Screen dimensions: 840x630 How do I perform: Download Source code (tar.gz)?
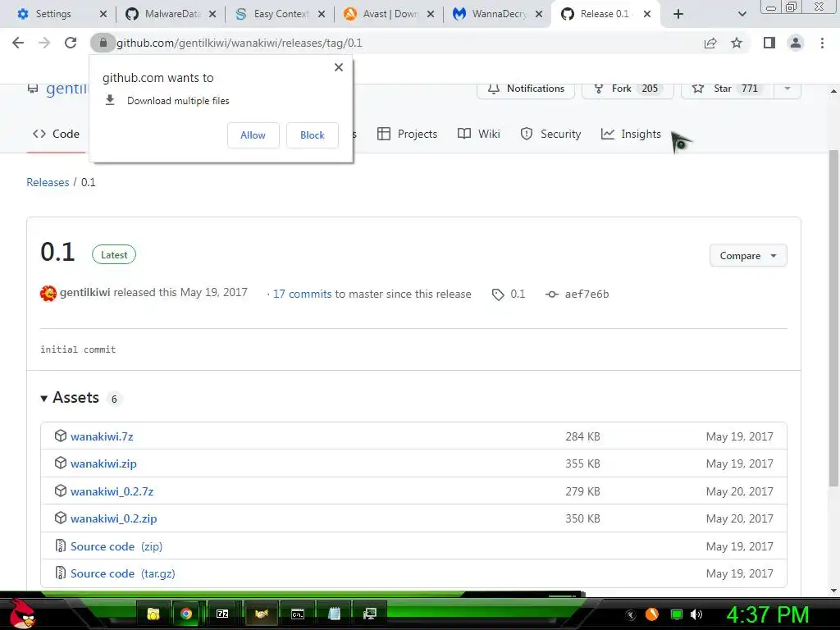(x=123, y=573)
